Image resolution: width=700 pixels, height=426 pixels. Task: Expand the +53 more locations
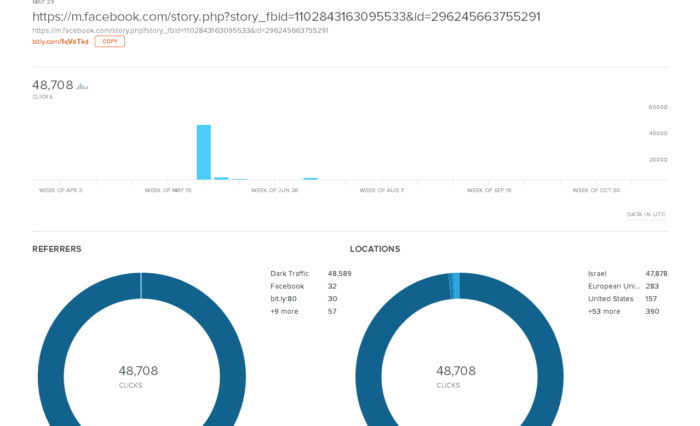pyautogui.click(x=624, y=311)
